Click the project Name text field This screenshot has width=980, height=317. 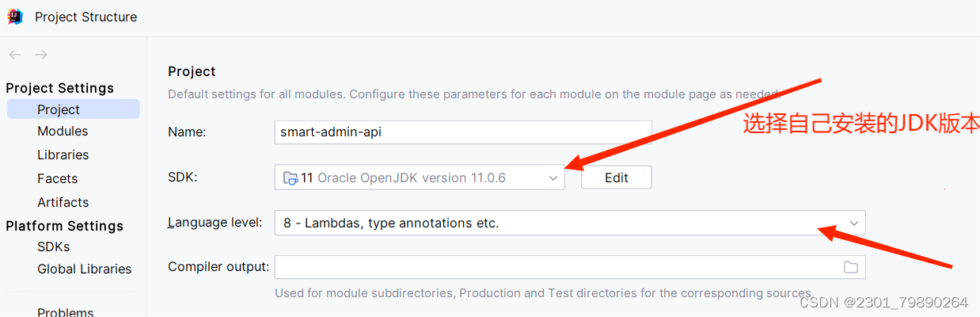click(462, 132)
